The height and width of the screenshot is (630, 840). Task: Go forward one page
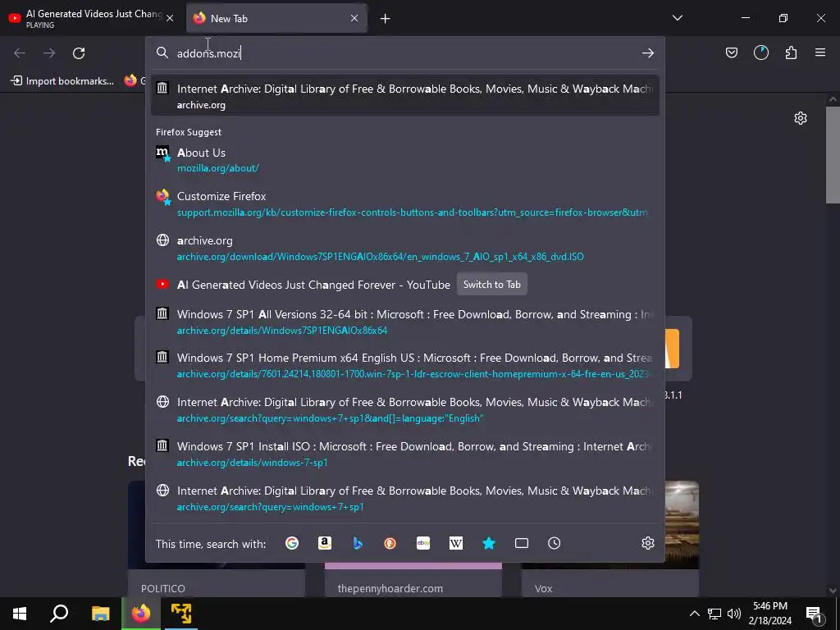[x=49, y=53]
